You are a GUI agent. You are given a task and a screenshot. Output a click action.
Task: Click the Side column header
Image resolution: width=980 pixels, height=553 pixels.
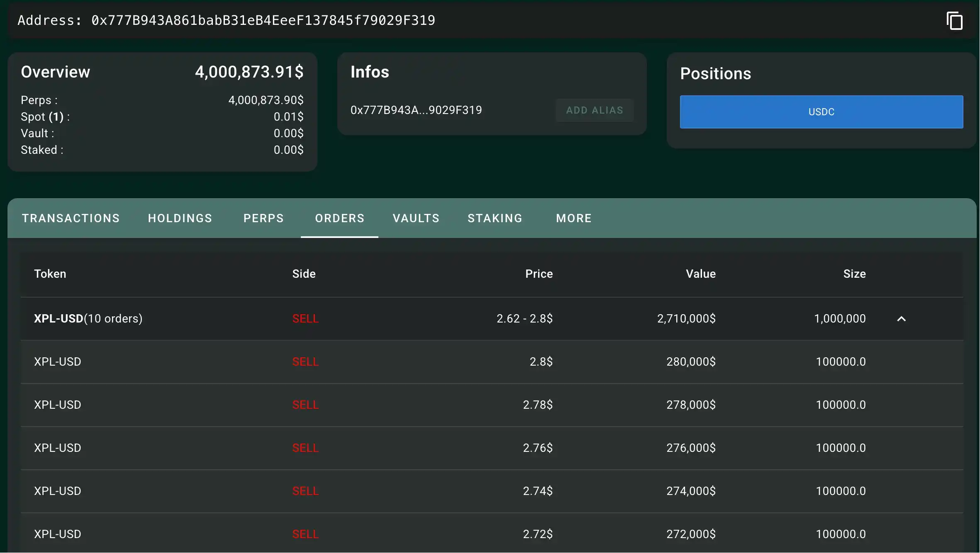(304, 274)
